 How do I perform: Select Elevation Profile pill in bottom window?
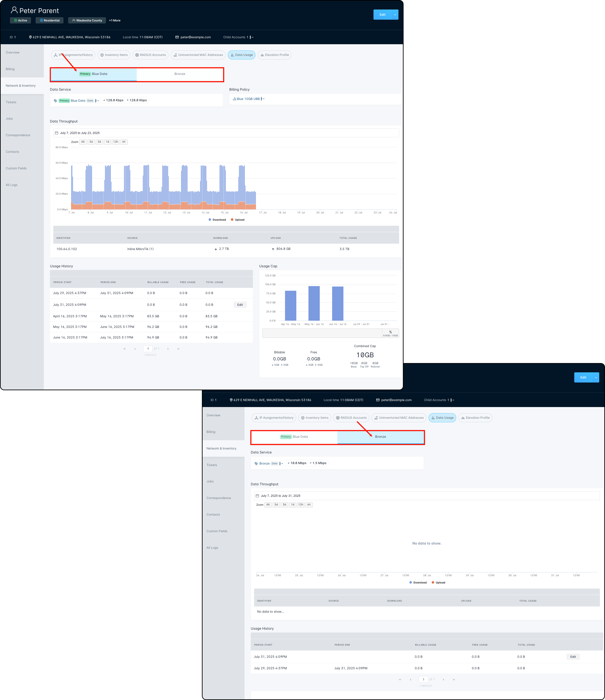[x=475, y=418]
